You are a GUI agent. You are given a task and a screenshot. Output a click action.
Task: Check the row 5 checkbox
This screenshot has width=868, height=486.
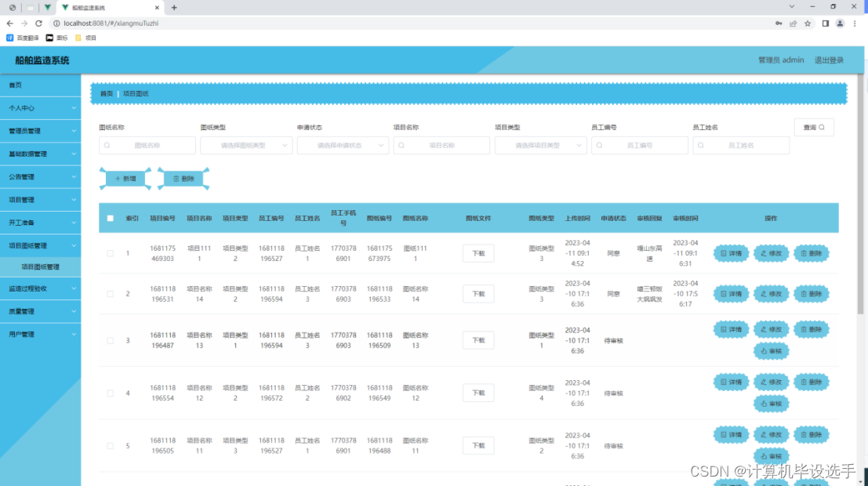point(110,445)
